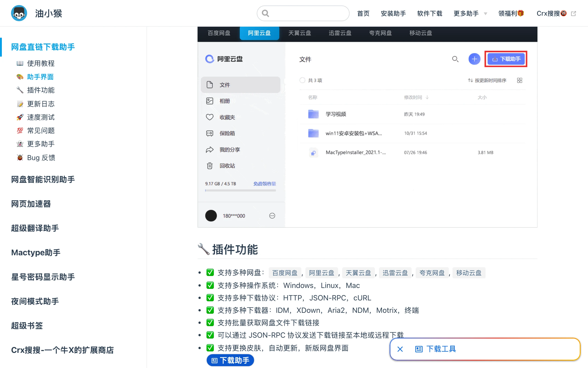Click the search icon in 阿里云盘 file panel
The image size is (588, 368).
455,59
